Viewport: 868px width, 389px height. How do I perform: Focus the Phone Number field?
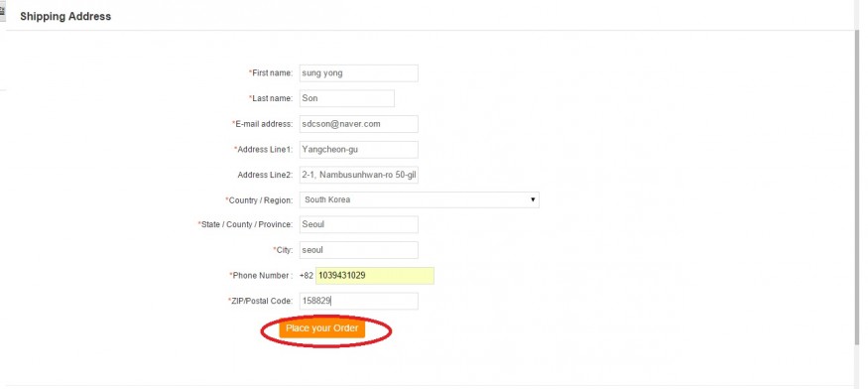point(375,276)
